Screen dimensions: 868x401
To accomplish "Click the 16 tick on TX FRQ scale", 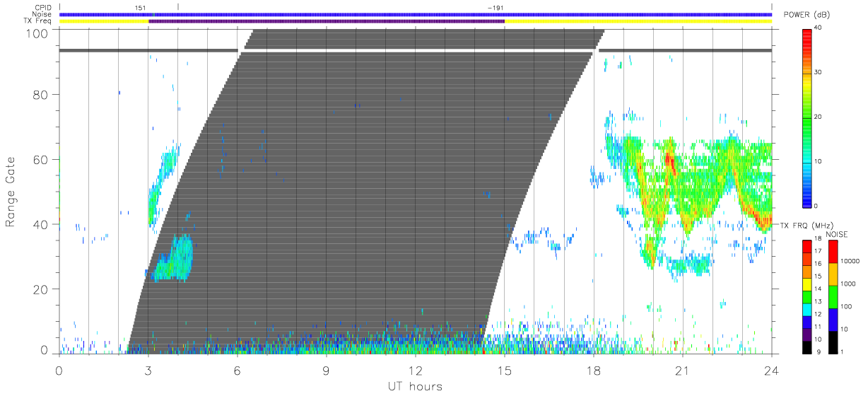I will pyautogui.click(x=819, y=264).
